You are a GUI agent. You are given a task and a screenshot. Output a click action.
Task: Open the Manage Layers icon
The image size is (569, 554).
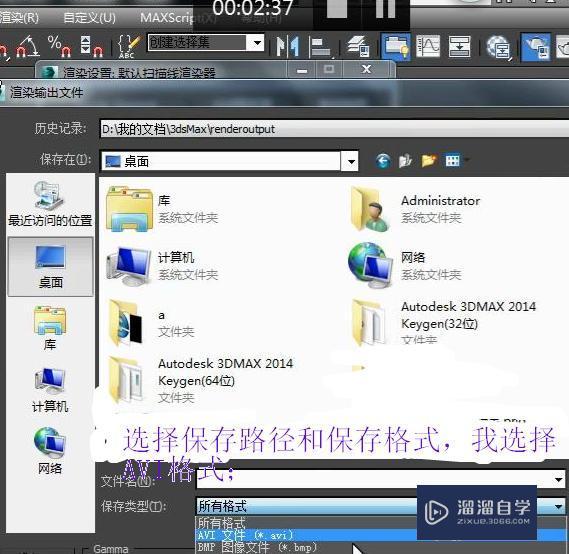358,46
